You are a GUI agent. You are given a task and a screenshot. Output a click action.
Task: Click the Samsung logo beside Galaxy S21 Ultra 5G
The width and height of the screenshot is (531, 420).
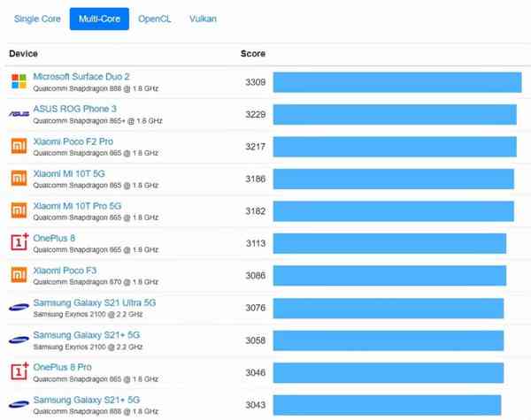pos(19,308)
